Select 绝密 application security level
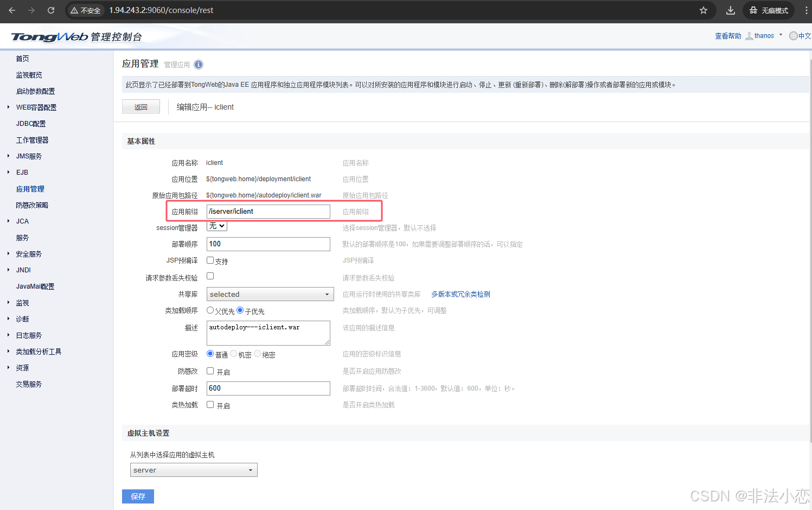This screenshot has width=812, height=510. [x=258, y=354]
